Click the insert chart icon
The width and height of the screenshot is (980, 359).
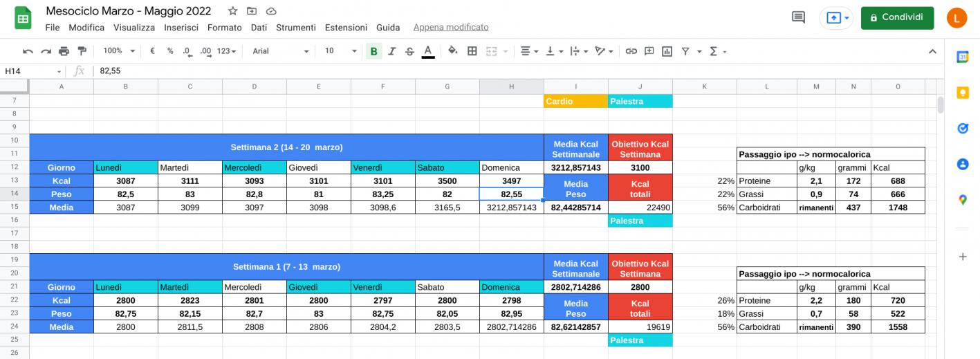667,51
